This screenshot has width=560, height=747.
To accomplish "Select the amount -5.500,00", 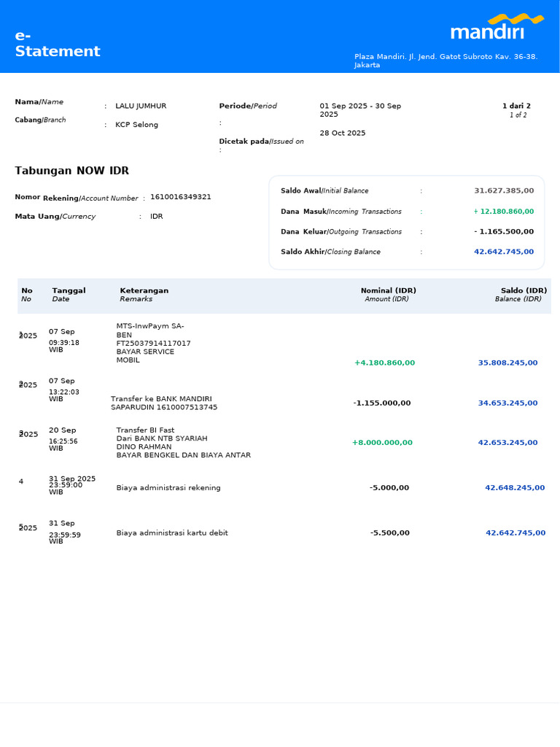I will [389, 533].
